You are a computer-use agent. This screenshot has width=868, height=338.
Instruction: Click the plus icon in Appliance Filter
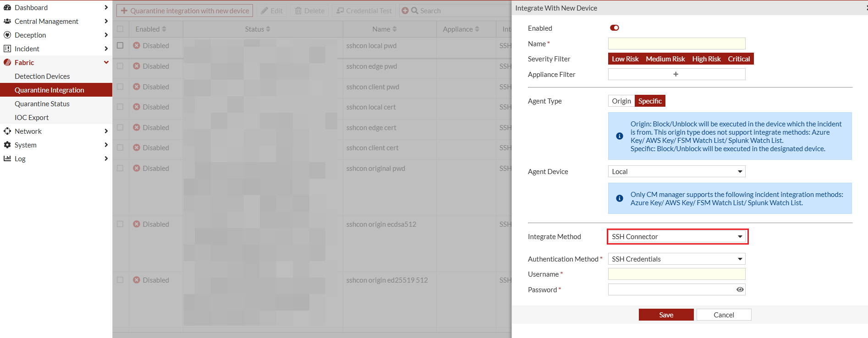tap(676, 74)
